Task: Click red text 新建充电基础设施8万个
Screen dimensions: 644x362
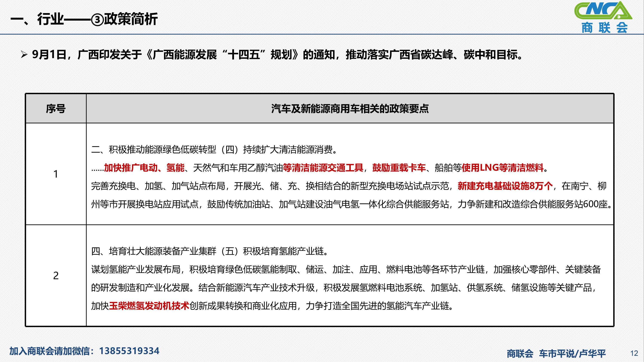Action: [x=505, y=186]
